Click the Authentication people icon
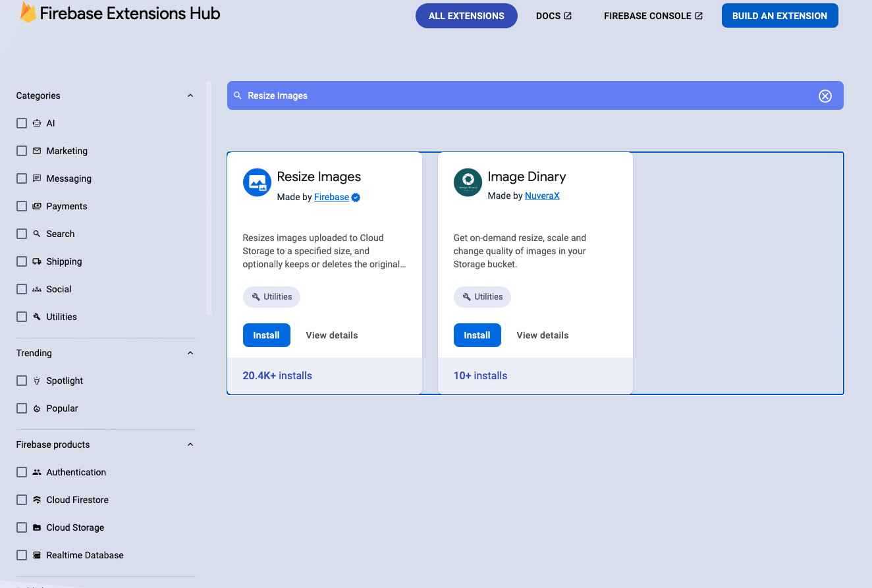 click(x=37, y=472)
